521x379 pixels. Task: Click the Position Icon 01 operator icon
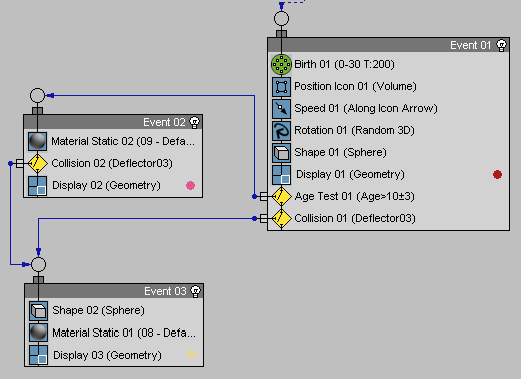[281, 87]
